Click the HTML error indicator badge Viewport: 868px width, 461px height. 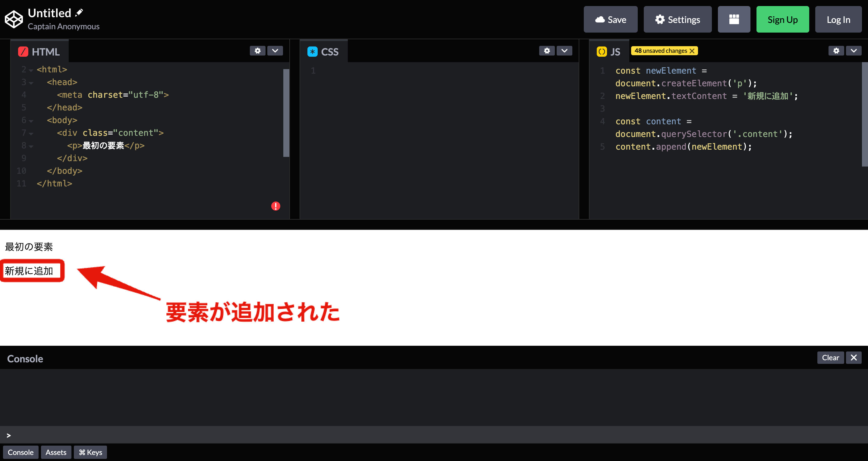click(x=276, y=206)
